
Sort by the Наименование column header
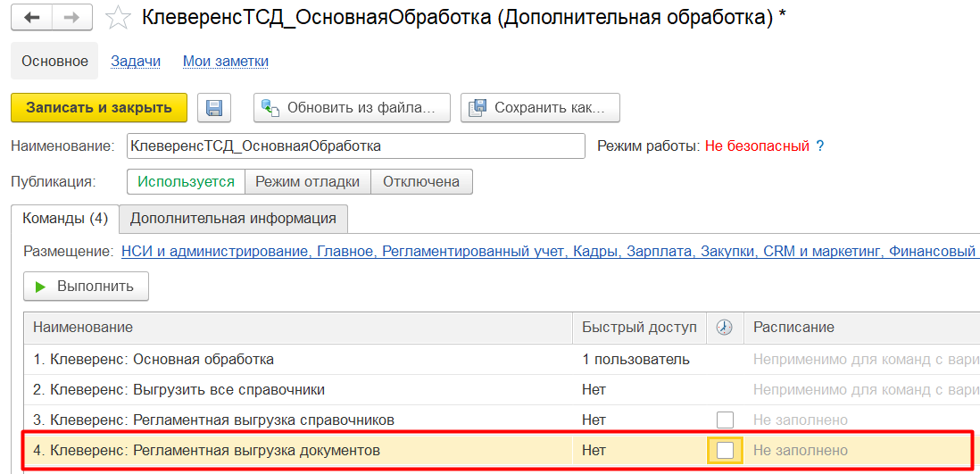298,328
